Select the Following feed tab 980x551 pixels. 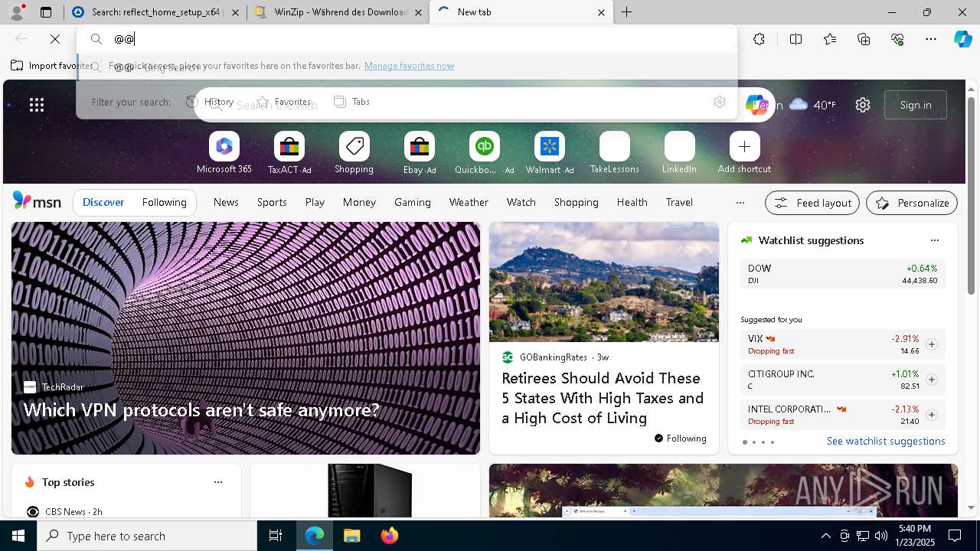click(x=165, y=203)
